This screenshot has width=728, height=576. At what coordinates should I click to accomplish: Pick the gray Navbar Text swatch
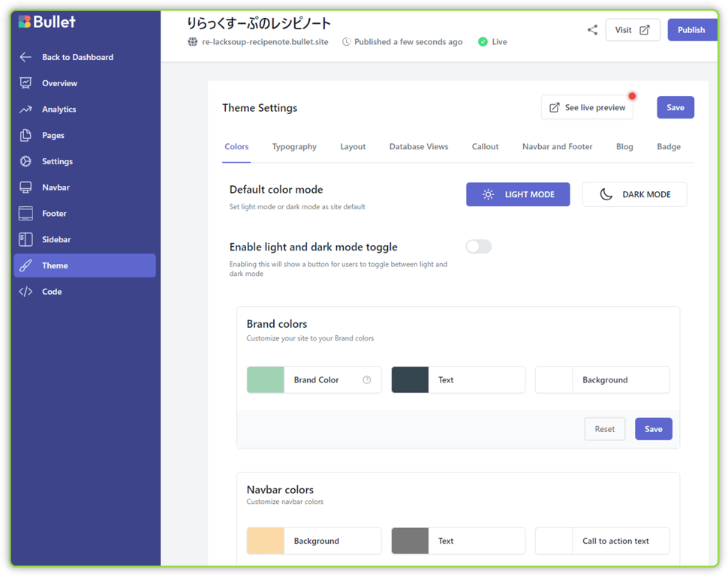(410, 541)
